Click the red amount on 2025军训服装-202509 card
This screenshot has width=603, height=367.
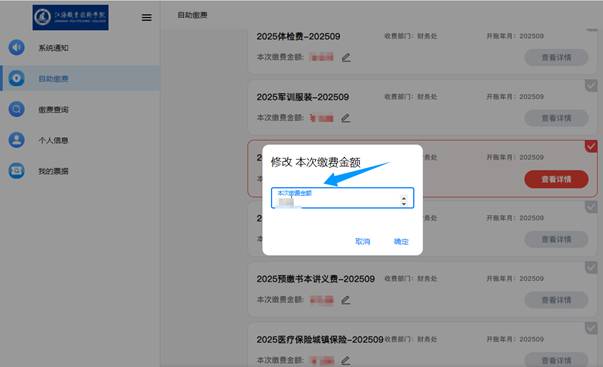pos(322,118)
